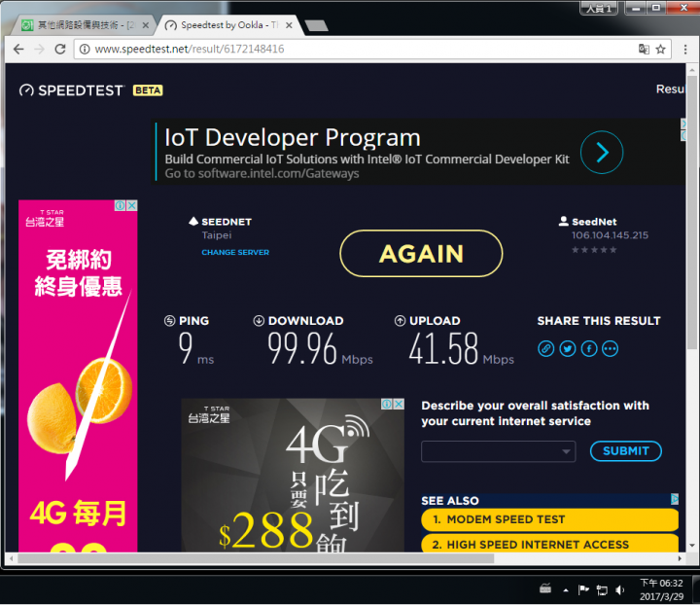
Task: Switch to the first Chinese-titled tab
Action: [x=85, y=25]
